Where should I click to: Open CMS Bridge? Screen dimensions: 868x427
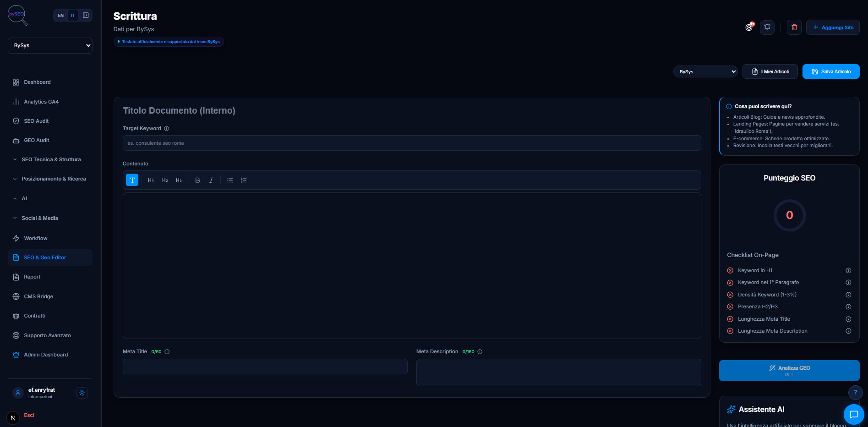point(50,296)
